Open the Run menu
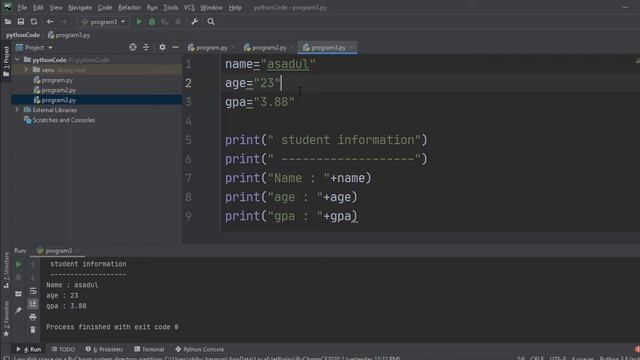 [152, 7]
